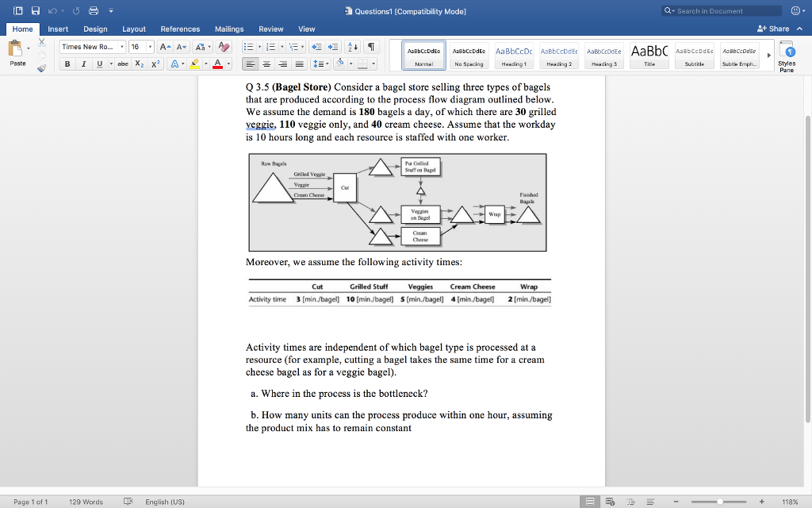Save the document with the floppy disk icon
Viewport: 812px width, 508px height.
pos(35,11)
